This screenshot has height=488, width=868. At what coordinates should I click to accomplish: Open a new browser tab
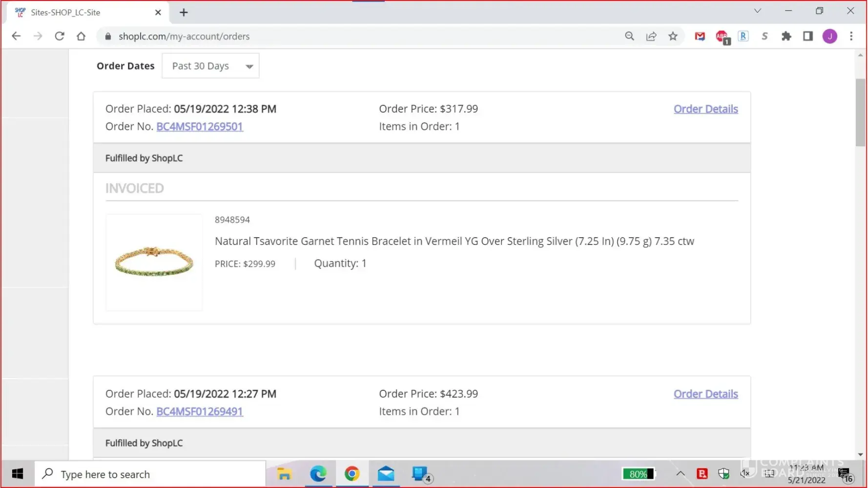click(184, 13)
